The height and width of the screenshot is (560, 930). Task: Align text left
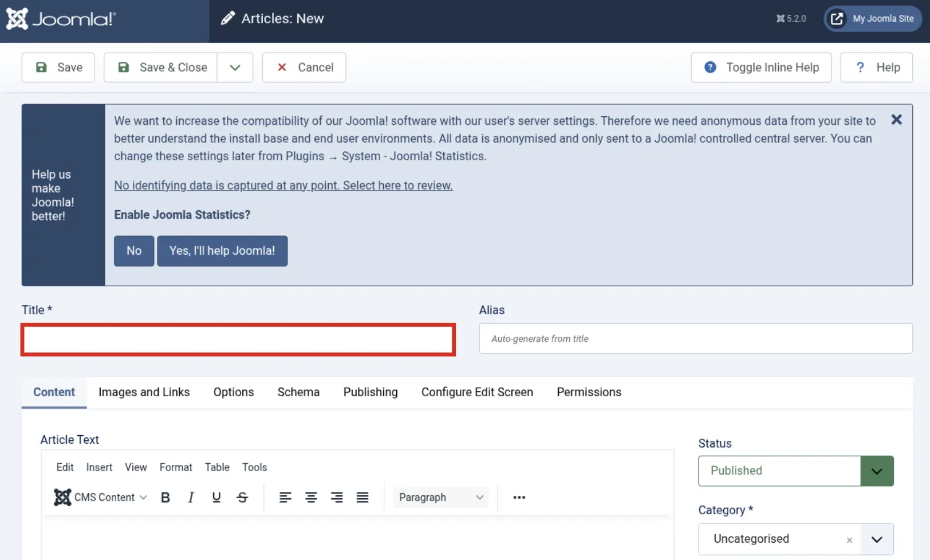pyautogui.click(x=285, y=498)
